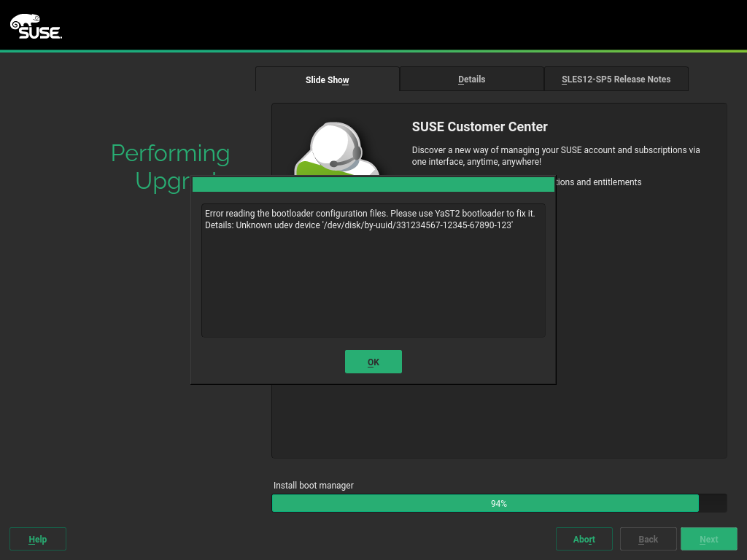Click the Next button
Screen dimensions: 747x560
click(x=708, y=539)
